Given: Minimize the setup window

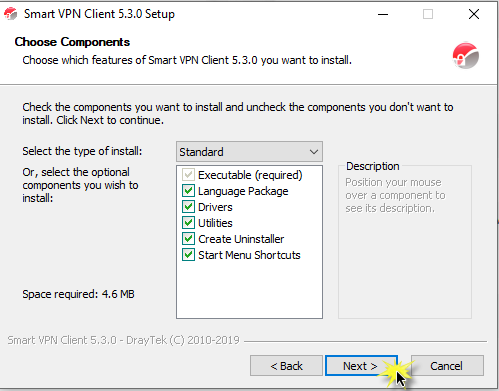Looking at the screenshot, I should (x=383, y=14).
